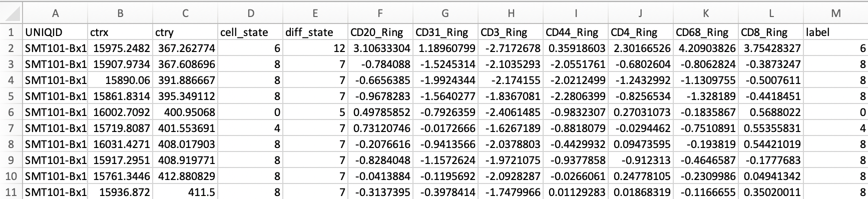
Task: Select cell containing 411.5
Action: point(185,192)
